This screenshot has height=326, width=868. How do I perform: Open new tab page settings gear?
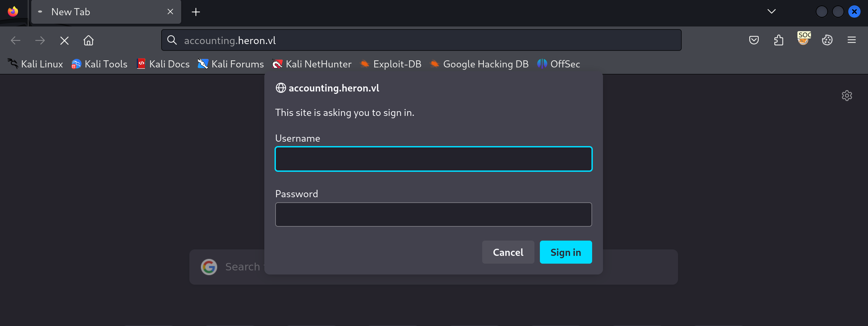[847, 96]
